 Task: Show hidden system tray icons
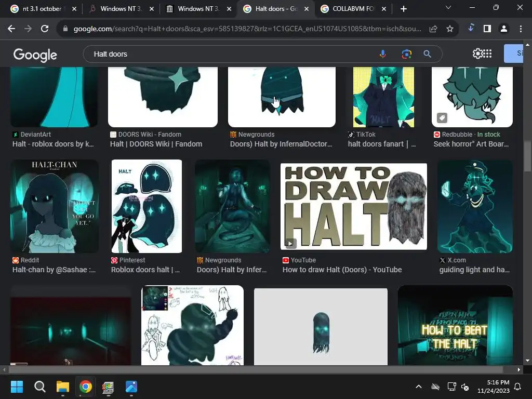419,387
